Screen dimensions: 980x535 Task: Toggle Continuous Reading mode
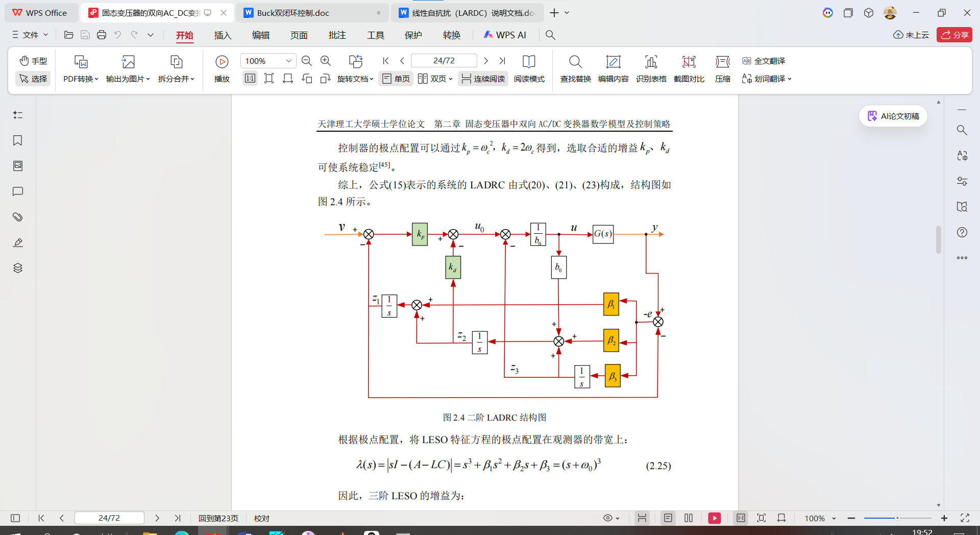[483, 79]
